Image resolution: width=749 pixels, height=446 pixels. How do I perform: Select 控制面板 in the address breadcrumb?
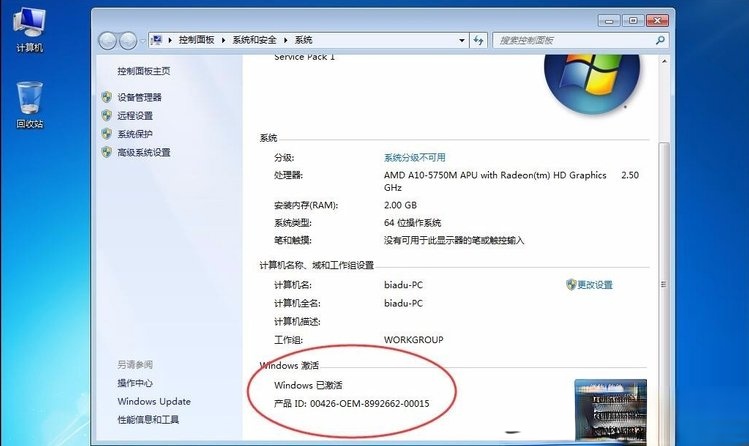pyautogui.click(x=196, y=40)
